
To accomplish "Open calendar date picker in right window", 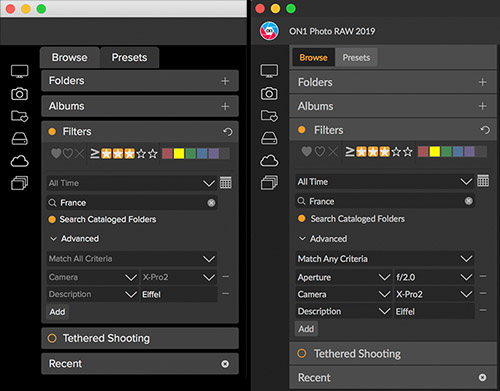I will click(483, 181).
